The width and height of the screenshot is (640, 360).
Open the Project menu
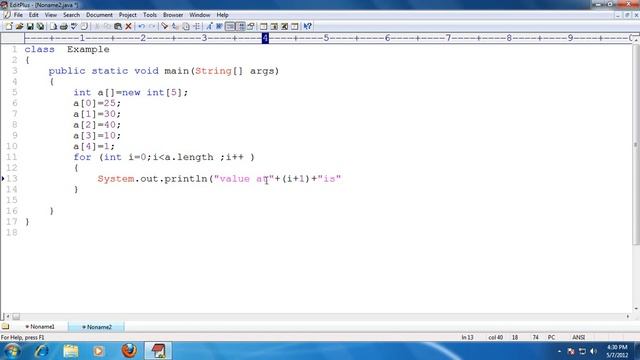point(128,15)
